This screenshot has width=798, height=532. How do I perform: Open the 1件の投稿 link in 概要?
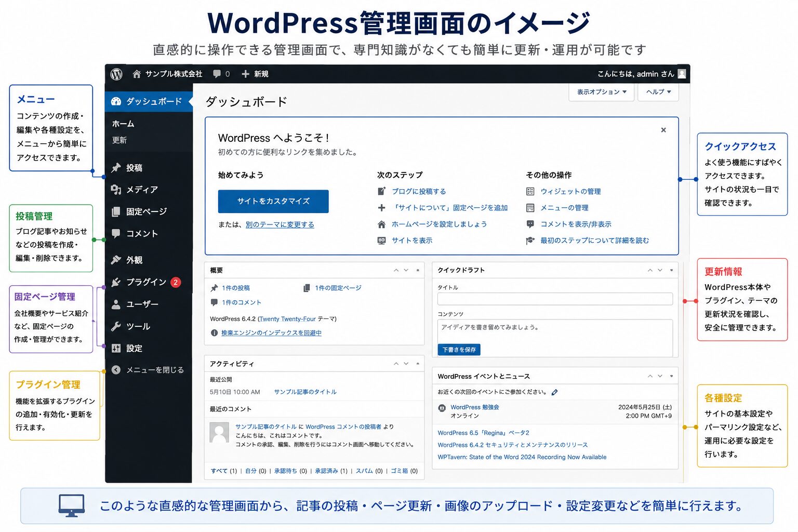point(236,288)
